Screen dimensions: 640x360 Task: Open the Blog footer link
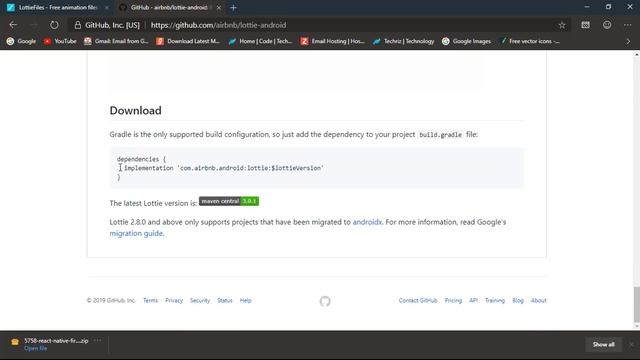click(x=518, y=300)
